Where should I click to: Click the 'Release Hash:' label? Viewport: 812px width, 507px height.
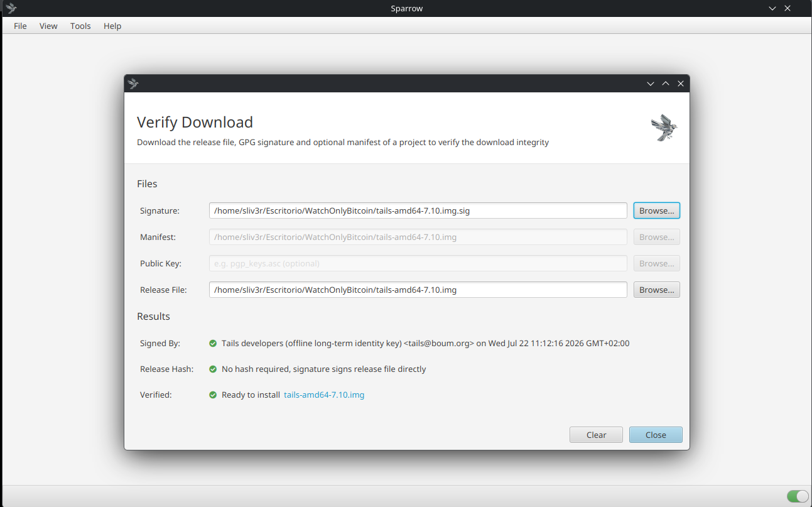(166, 369)
